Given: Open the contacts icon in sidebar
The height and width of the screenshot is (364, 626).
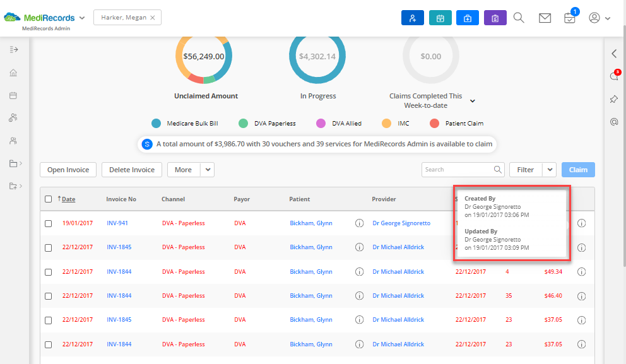Looking at the screenshot, I should (x=13, y=141).
